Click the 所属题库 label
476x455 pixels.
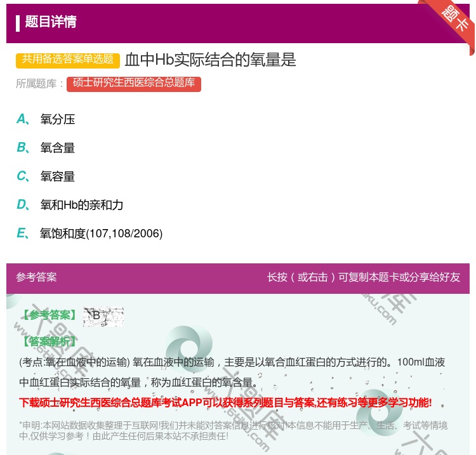(39, 84)
